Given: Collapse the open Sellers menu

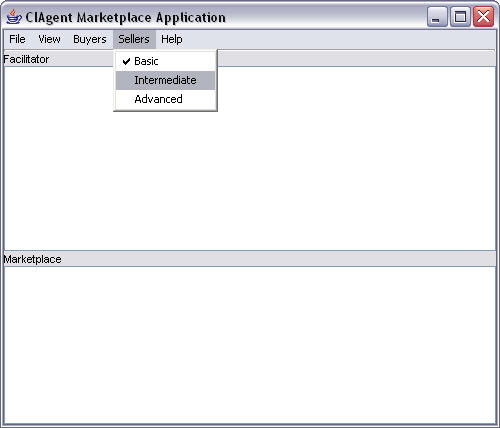Looking at the screenshot, I should [134, 39].
